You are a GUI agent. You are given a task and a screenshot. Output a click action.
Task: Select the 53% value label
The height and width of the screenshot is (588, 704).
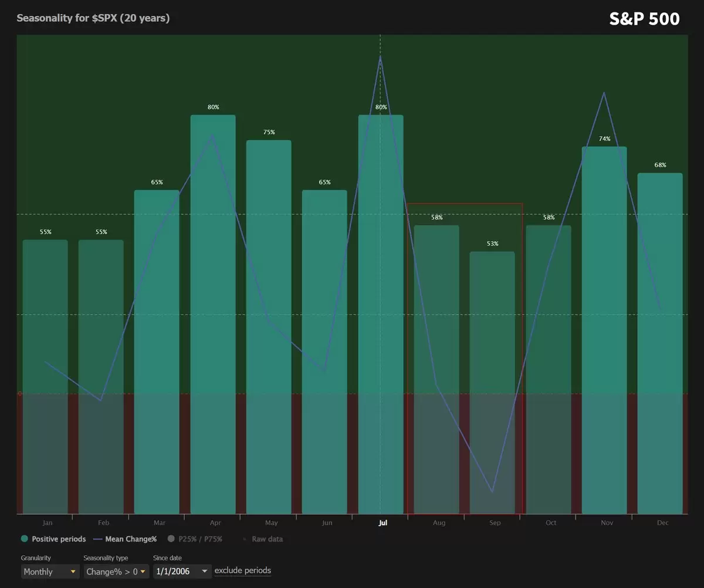[x=492, y=244]
